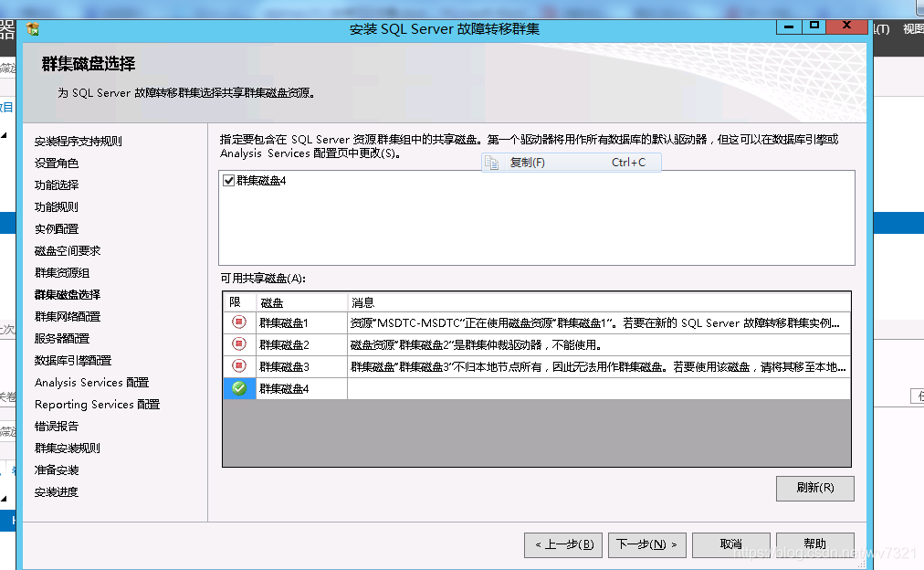This screenshot has height=570, width=924.
Task: Click the 取消 cancel button
Action: click(x=730, y=544)
